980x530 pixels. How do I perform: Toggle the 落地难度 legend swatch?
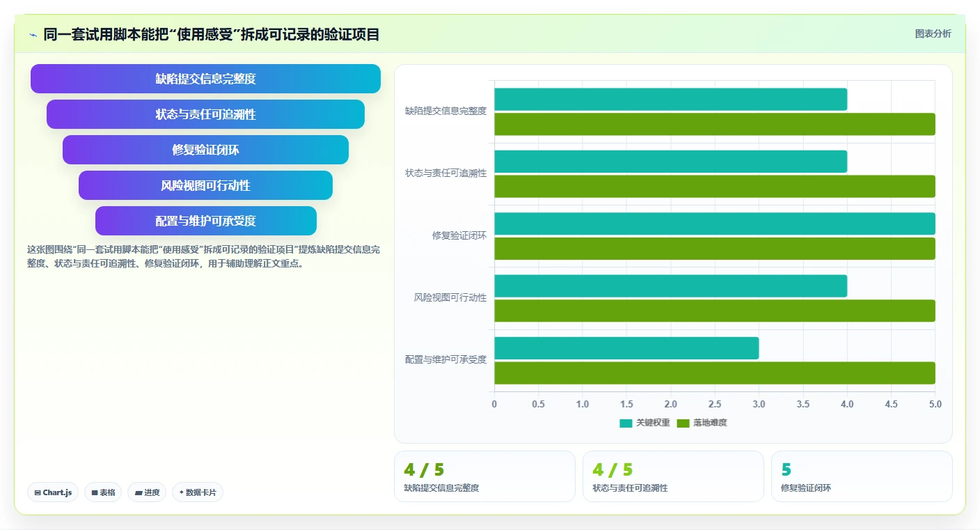tap(683, 423)
